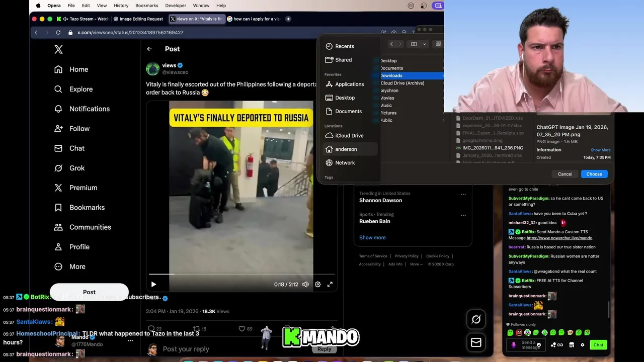This screenshot has height=362, width=644.
Task: Open the Privacy Policy link
Action: pos(407,256)
